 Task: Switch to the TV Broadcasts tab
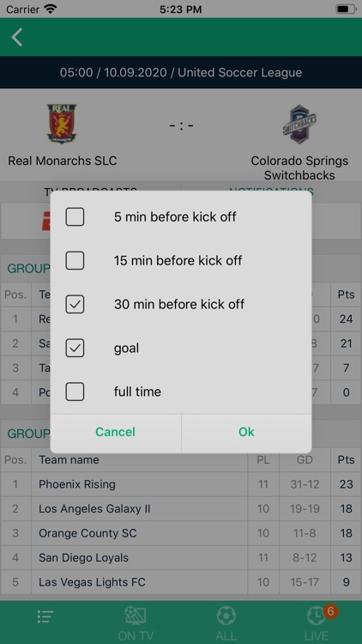pos(90,191)
